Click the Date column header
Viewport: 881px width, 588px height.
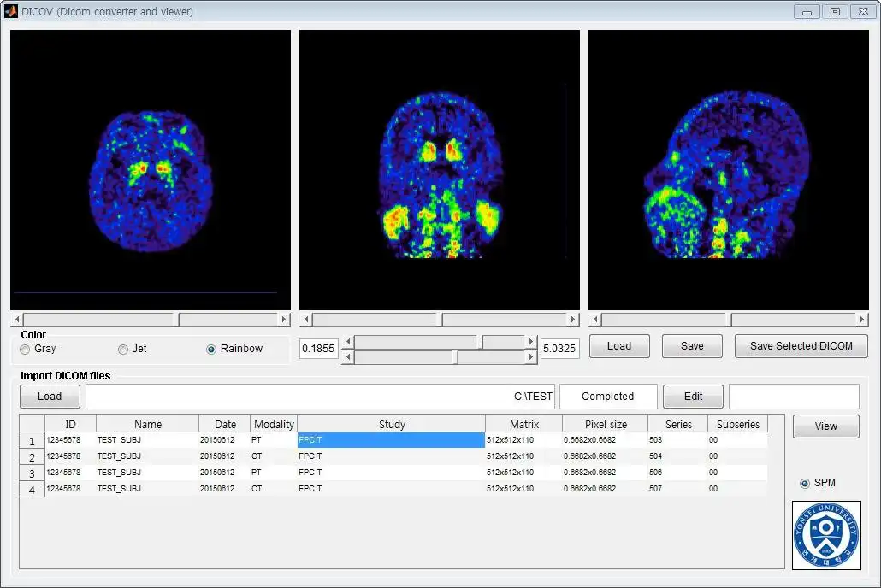225,424
